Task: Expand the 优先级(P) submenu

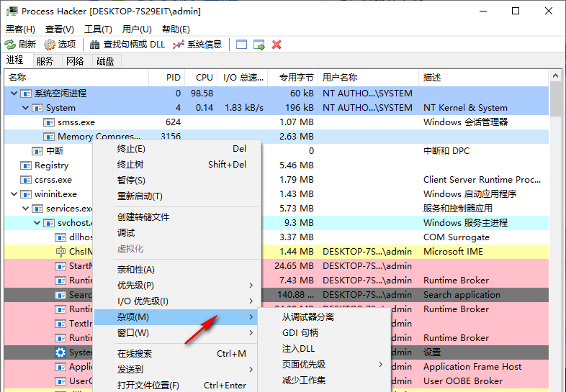Action: click(x=251, y=286)
